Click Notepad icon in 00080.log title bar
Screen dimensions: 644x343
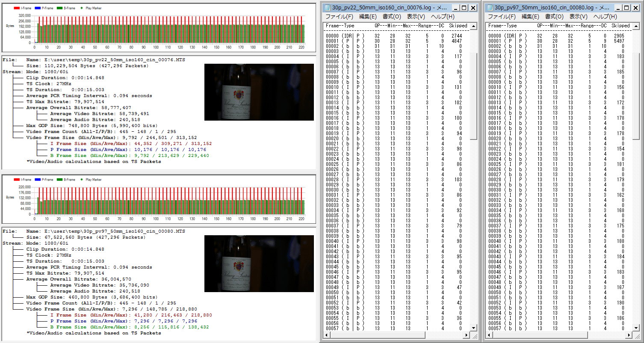tap(490, 8)
